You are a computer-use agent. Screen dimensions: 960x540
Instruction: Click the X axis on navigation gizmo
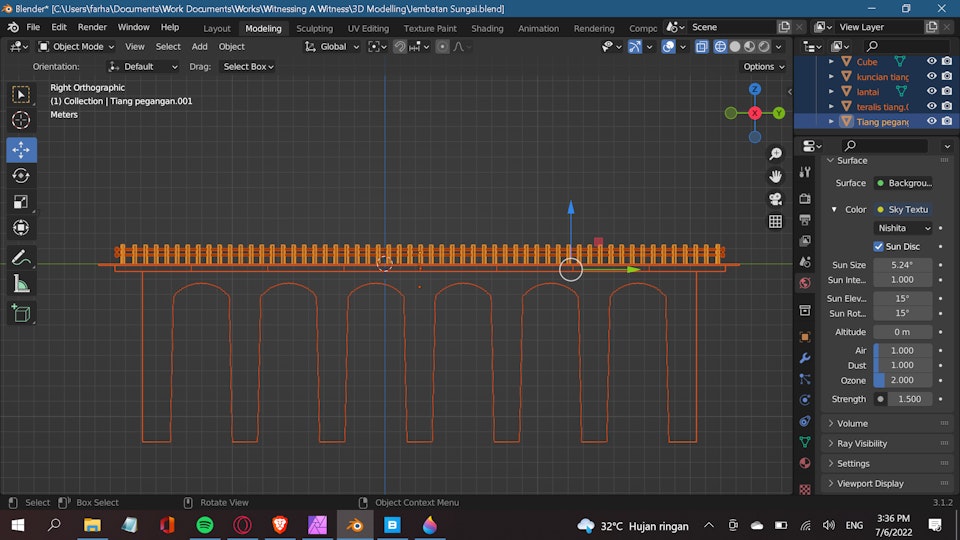pyautogui.click(x=755, y=113)
